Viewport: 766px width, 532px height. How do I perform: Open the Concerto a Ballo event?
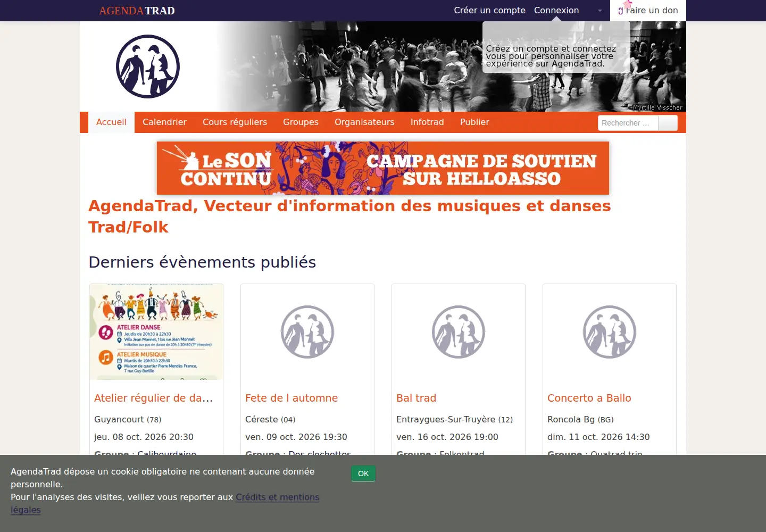589,398
